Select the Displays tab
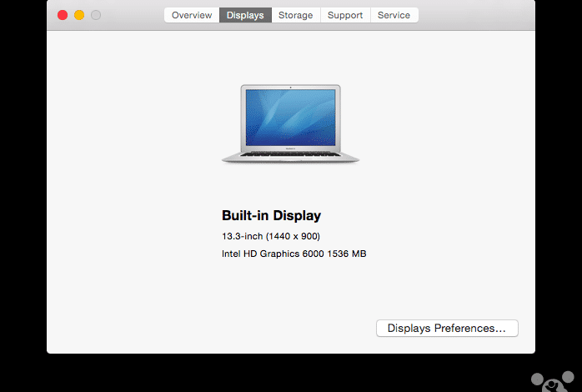 pyautogui.click(x=245, y=15)
